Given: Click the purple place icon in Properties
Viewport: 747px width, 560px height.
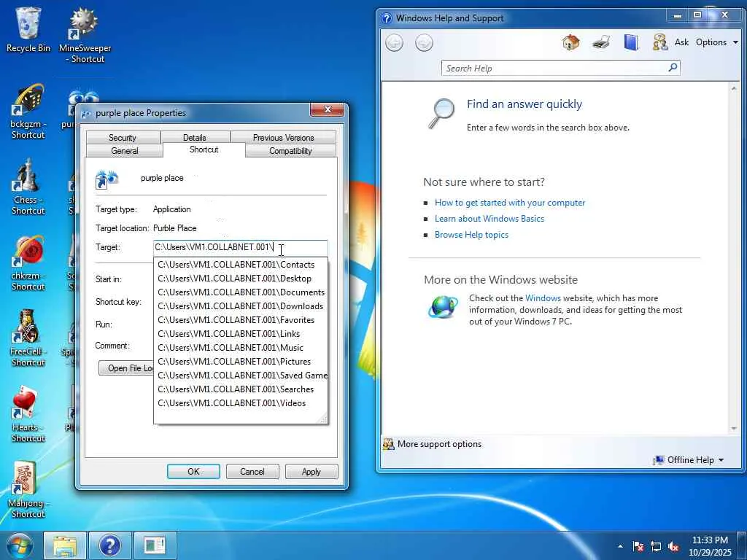Looking at the screenshot, I should 107,179.
